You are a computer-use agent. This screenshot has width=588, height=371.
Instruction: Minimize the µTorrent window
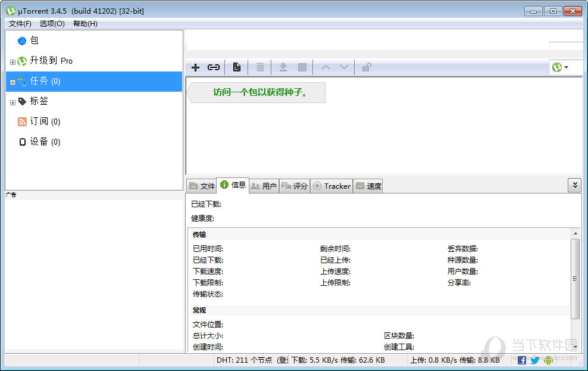click(533, 11)
